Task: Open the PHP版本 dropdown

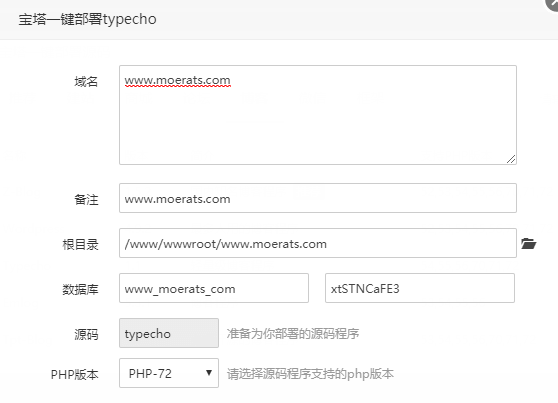Action: click(169, 373)
